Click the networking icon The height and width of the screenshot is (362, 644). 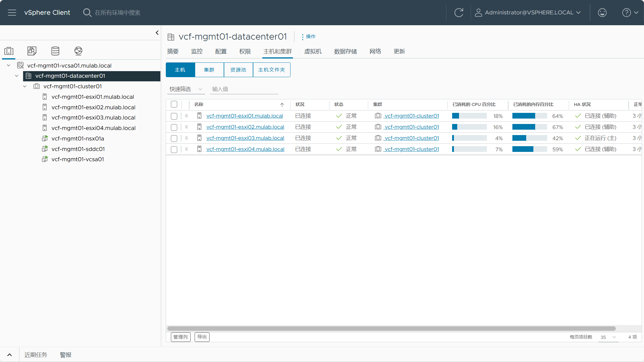point(78,50)
